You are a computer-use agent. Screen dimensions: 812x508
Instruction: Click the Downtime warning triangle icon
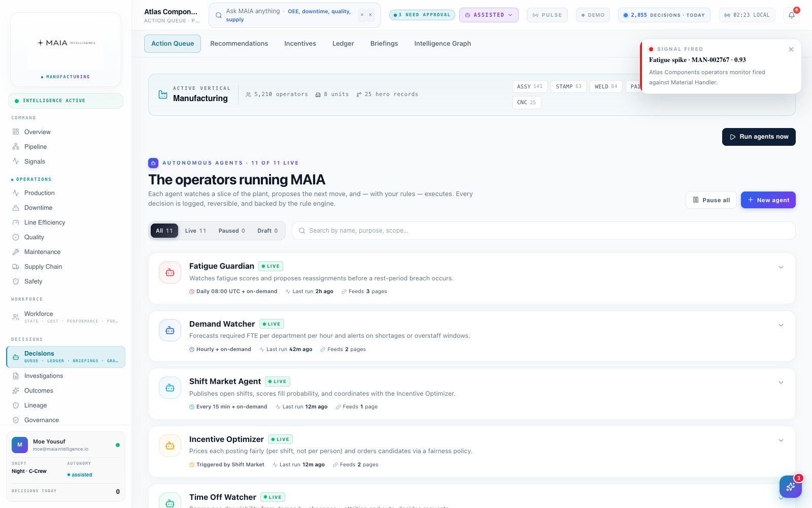pyautogui.click(x=16, y=208)
